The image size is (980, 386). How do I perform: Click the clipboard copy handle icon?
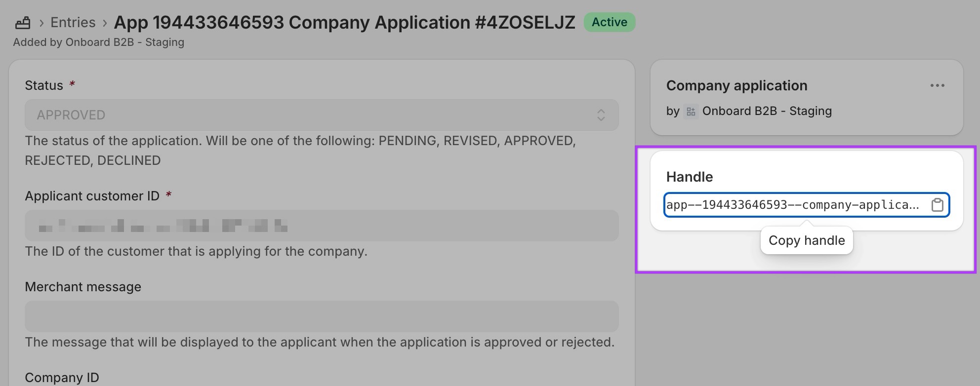point(937,205)
